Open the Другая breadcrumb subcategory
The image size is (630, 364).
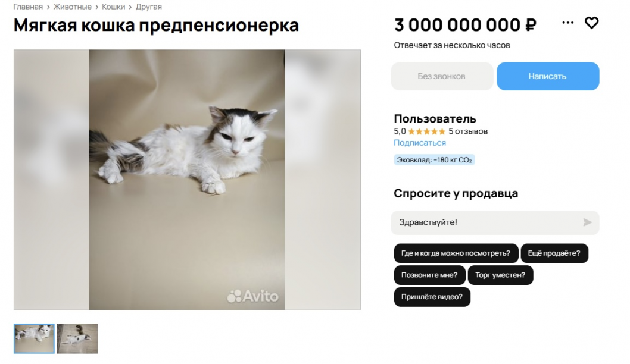[x=149, y=7]
